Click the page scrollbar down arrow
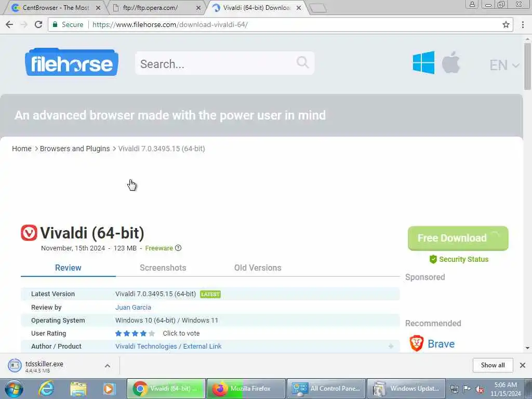This screenshot has height=399, width=532. pyautogui.click(x=527, y=348)
